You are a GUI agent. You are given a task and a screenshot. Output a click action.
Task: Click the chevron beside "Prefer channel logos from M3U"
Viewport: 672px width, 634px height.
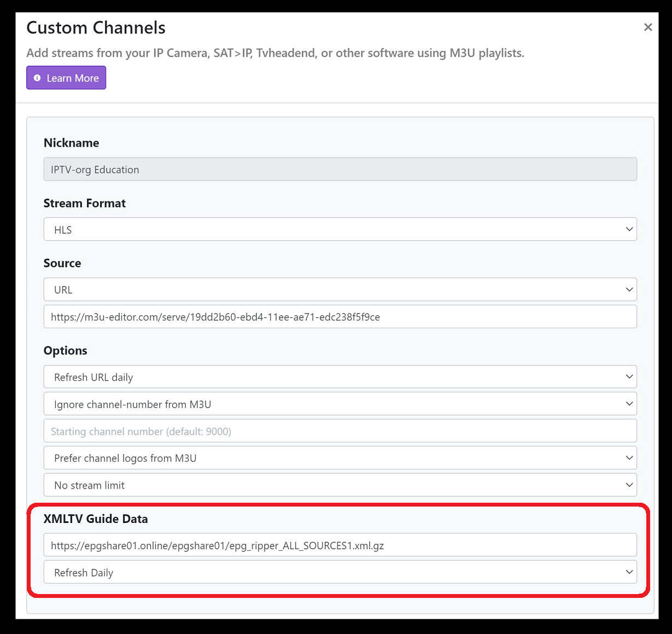tap(629, 457)
